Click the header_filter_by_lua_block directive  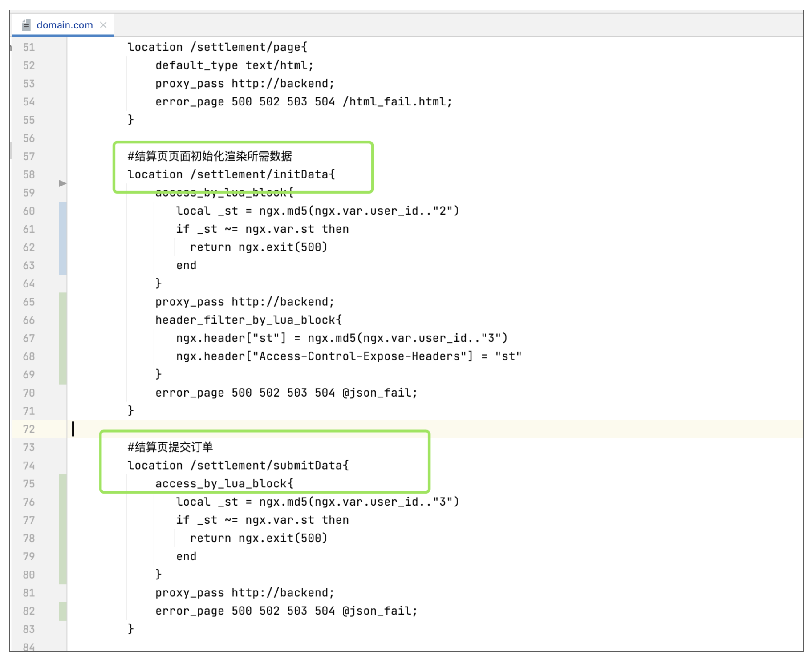click(248, 320)
